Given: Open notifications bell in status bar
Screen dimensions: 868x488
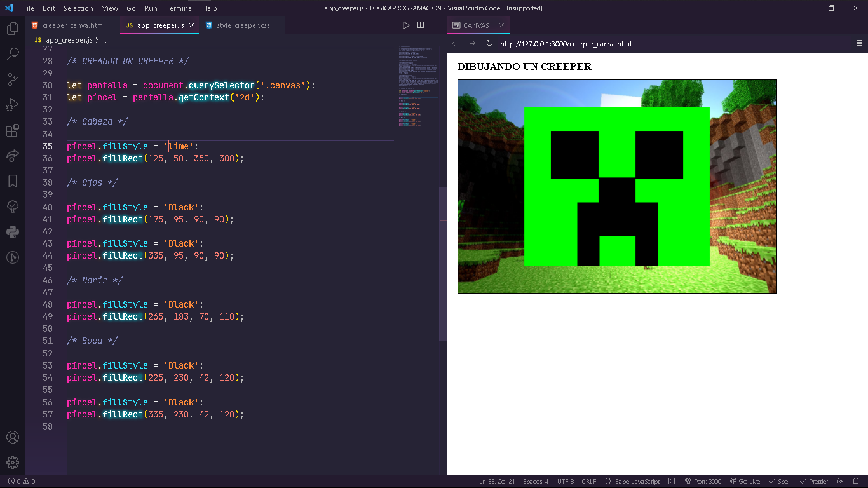Looking at the screenshot, I should (x=856, y=482).
